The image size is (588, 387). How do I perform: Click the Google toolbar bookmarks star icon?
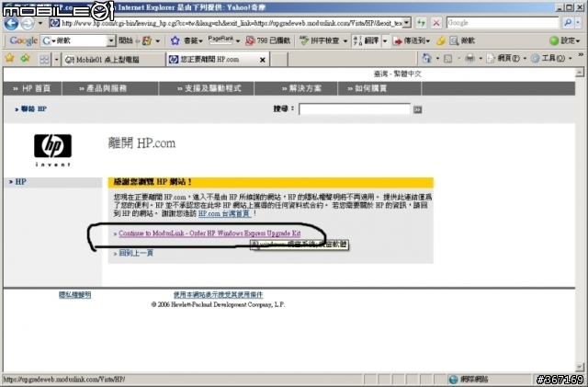(x=175, y=40)
